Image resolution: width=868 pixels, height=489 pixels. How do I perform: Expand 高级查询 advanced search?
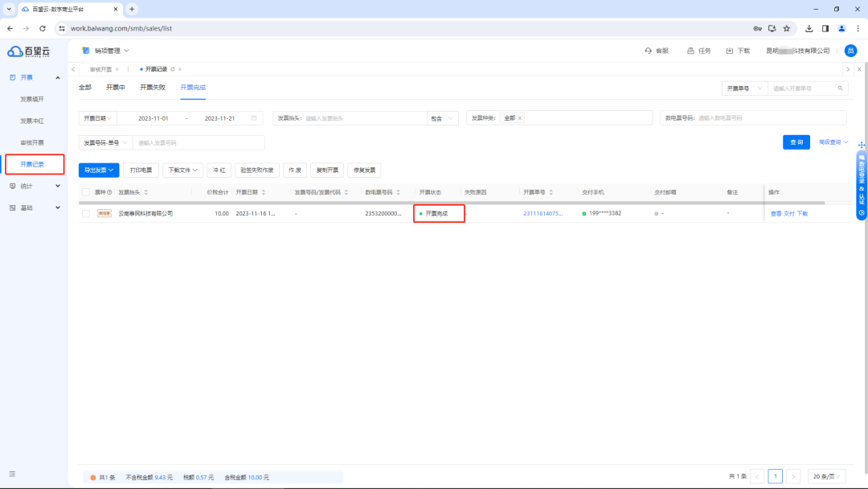tap(833, 142)
